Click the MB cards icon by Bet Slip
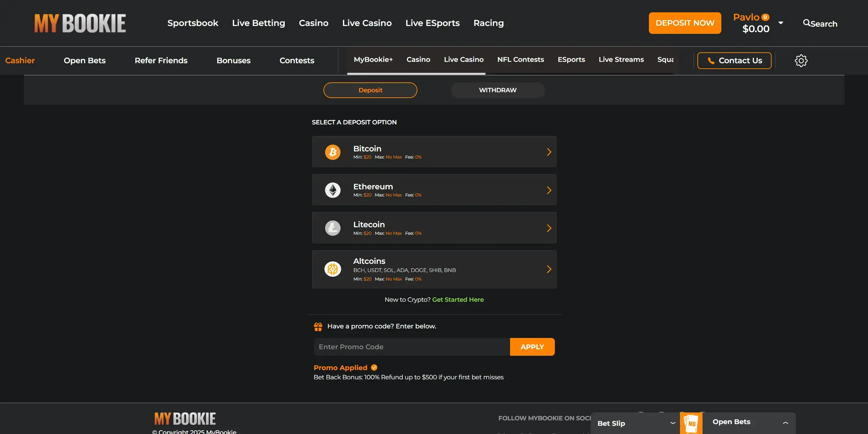 691,423
